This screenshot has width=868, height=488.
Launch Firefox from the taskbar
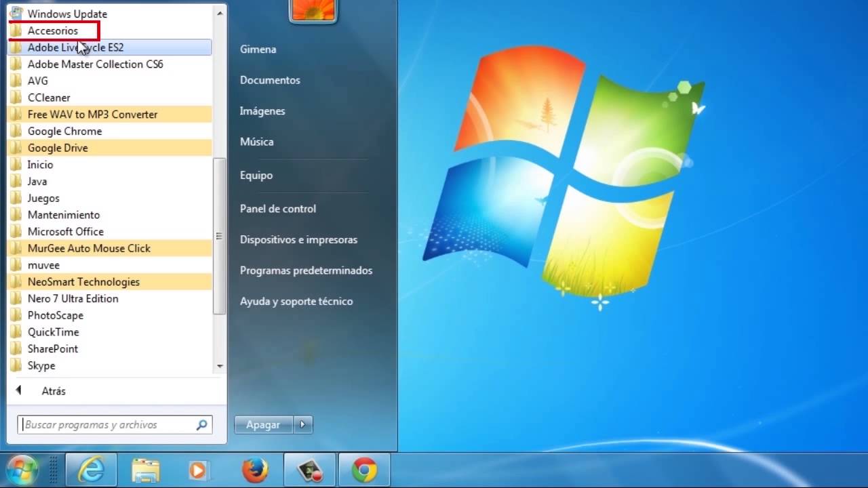(x=255, y=470)
